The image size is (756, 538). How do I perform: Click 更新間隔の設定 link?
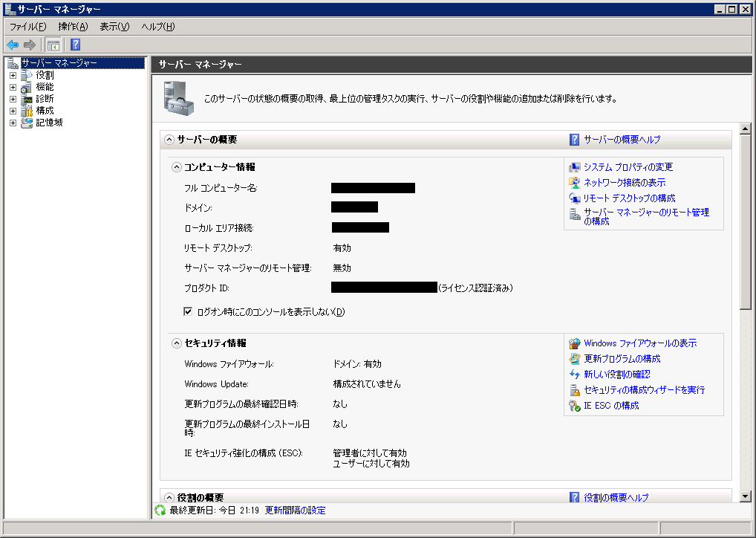coord(295,510)
